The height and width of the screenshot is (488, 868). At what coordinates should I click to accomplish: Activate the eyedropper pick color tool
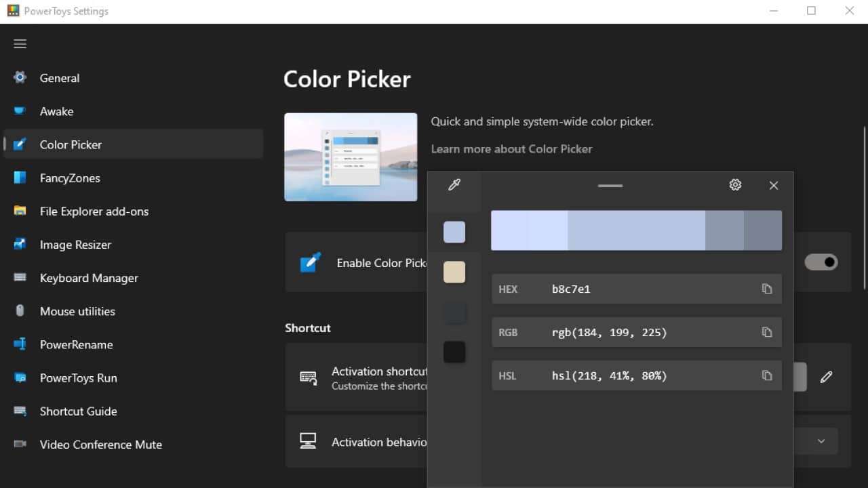(454, 185)
